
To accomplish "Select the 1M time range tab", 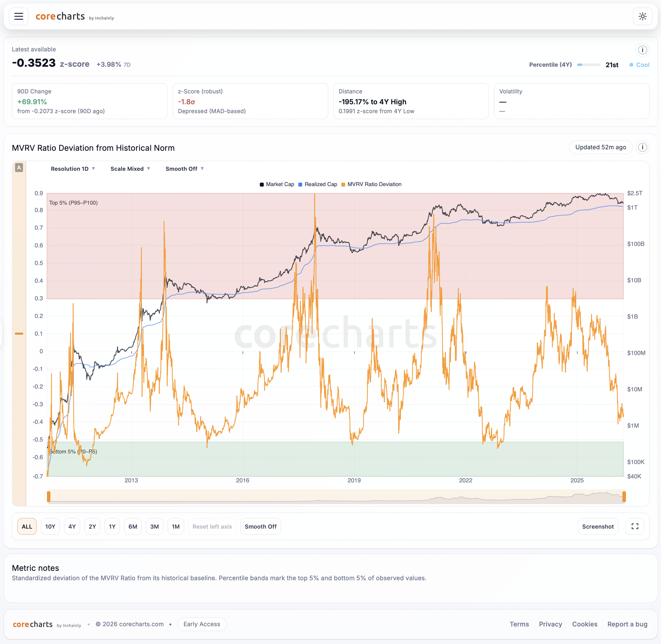I will (176, 526).
